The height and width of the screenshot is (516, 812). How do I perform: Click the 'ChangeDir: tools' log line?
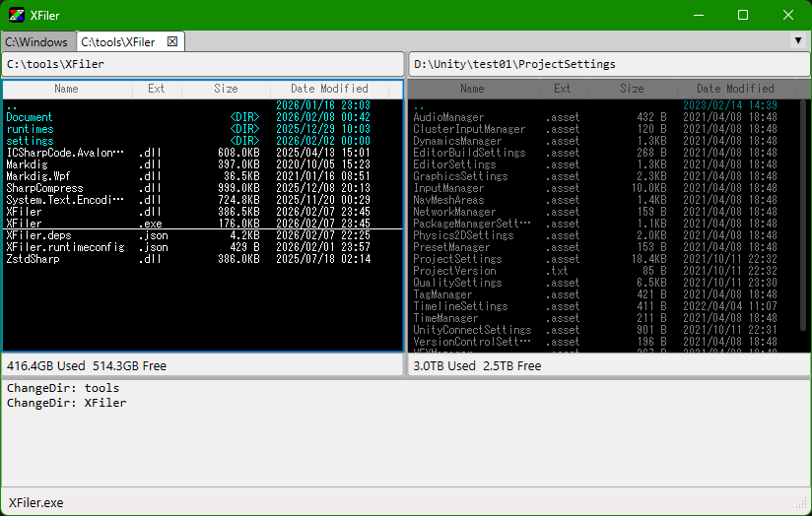(x=63, y=388)
